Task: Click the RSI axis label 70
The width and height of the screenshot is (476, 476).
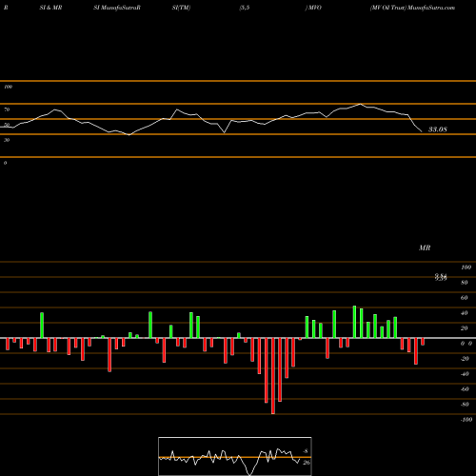Action: pyautogui.click(x=7, y=109)
